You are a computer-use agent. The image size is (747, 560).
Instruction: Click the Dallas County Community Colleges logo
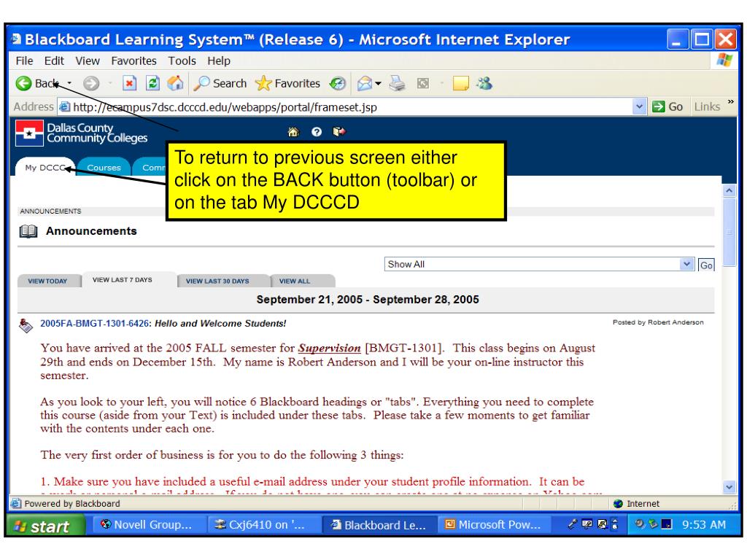(82, 133)
